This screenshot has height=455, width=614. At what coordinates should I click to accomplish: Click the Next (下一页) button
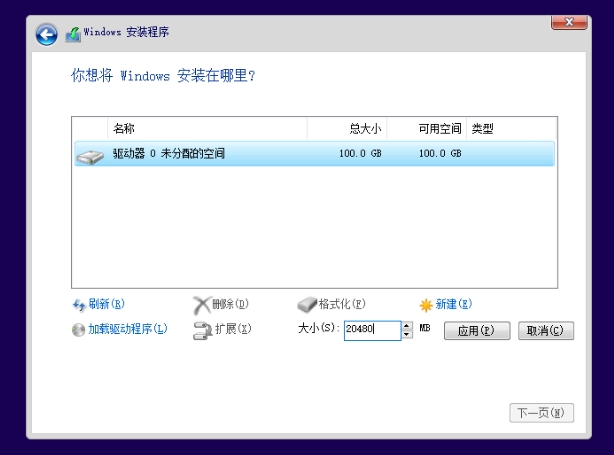[x=541, y=412]
